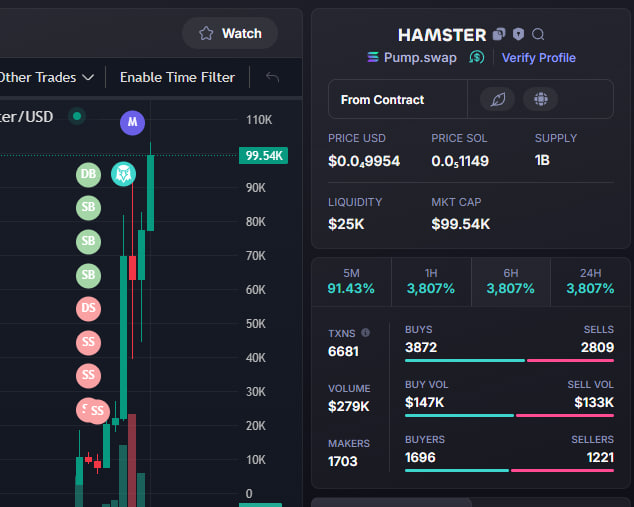
Task: Click the LIQUIDITY value $25K
Action: coord(346,224)
